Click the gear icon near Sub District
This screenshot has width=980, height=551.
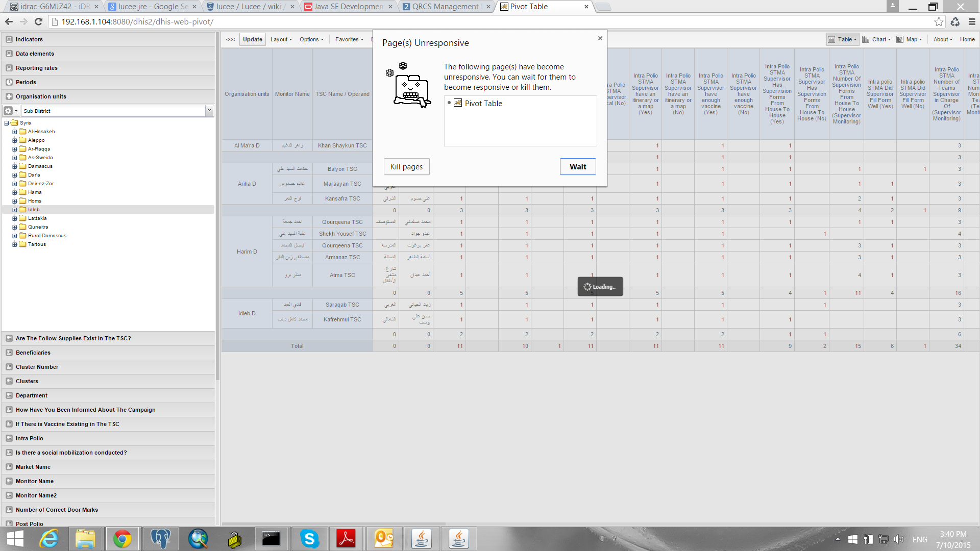click(9, 111)
